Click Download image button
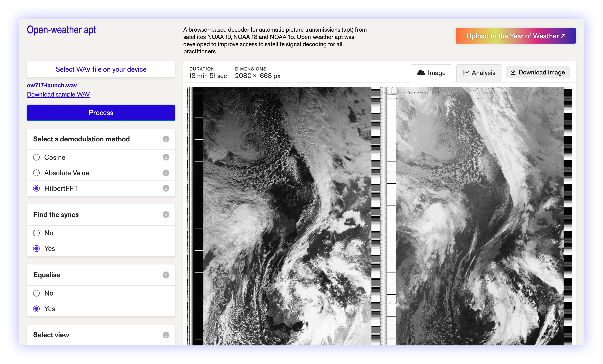The height and width of the screenshot is (364, 603). click(538, 72)
